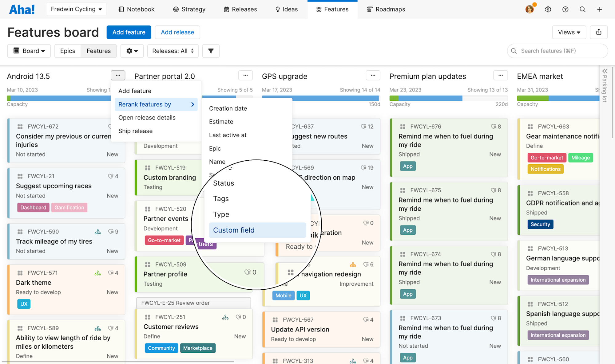Open global search via magnifying glass icon
The image size is (615, 364).
tap(582, 9)
